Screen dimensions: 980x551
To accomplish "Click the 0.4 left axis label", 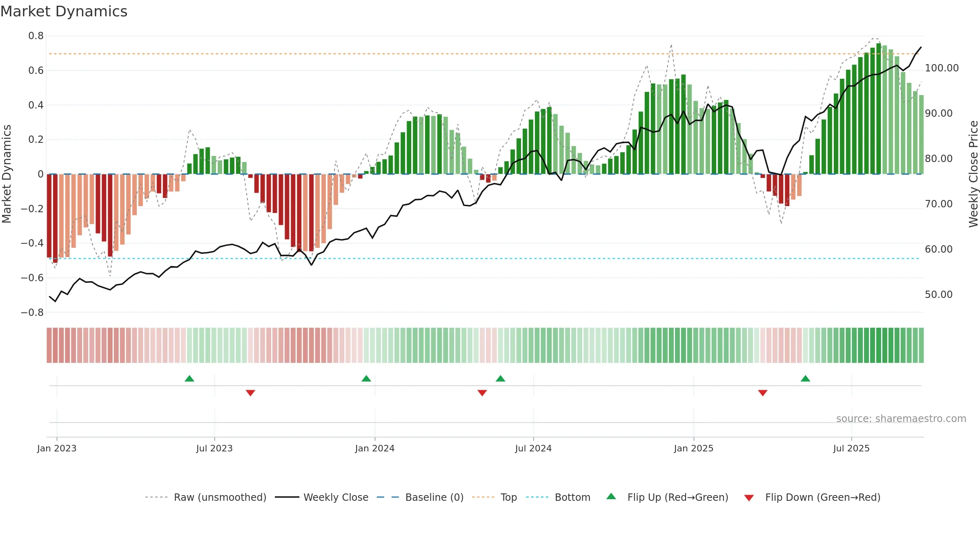I will (36, 105).
